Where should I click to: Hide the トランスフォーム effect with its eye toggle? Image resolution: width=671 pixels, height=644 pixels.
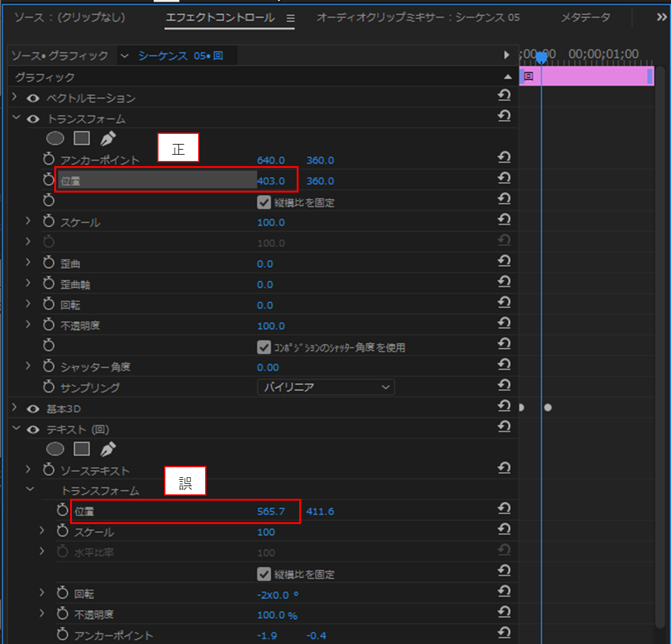[x=32, y=118]
